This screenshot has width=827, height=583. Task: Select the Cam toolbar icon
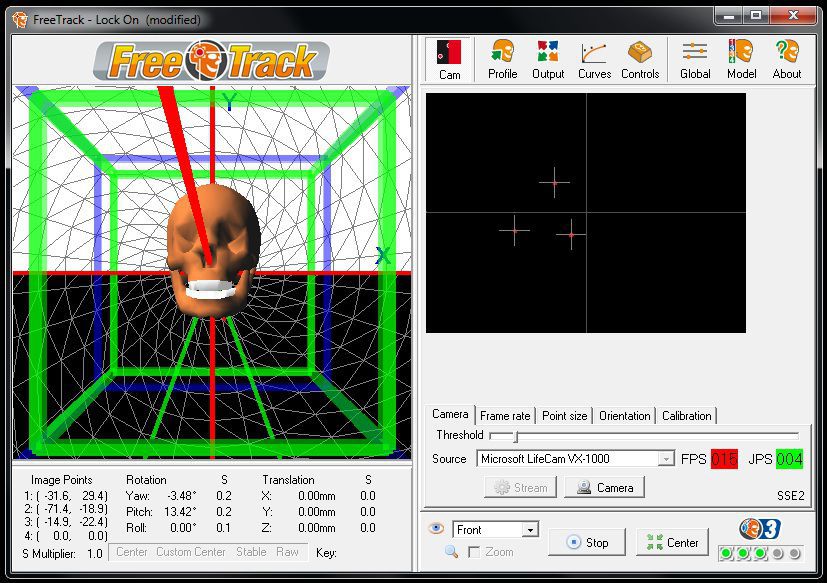[447, 58]
